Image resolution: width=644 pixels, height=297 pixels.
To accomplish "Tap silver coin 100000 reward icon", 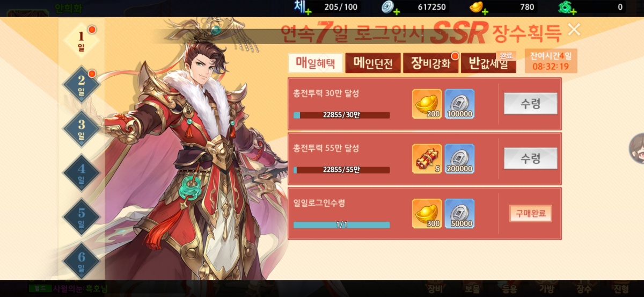I will point(459,104).
